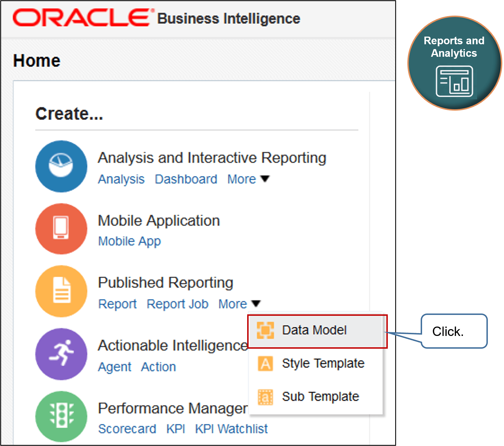The image size is (504, 446).
Task: Select Data Model from the context menu
Action: (x=315, y=330)
